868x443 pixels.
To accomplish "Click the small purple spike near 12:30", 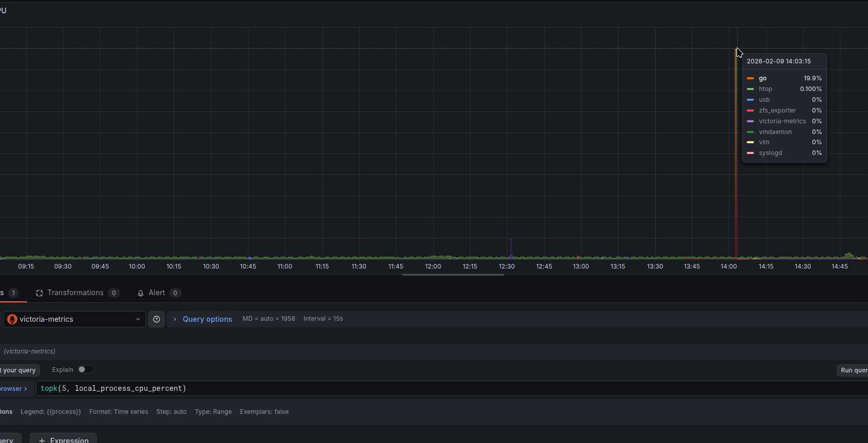I will coord(511,247).
